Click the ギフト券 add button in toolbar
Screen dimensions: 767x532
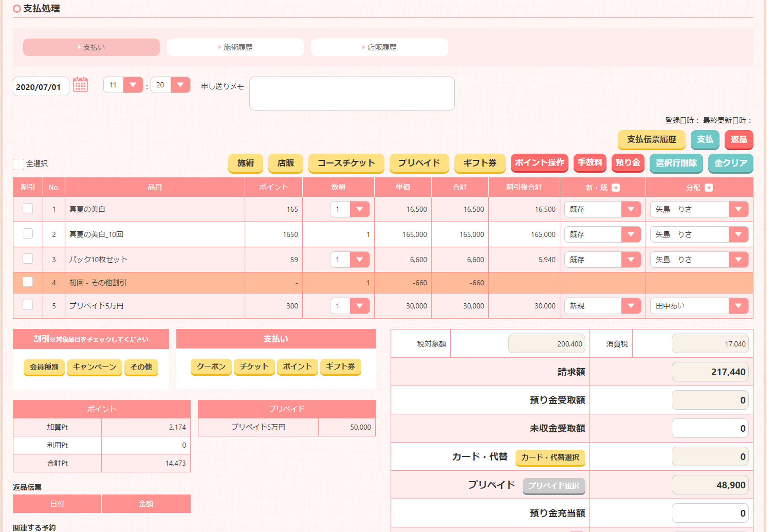(x=480, y=163)
